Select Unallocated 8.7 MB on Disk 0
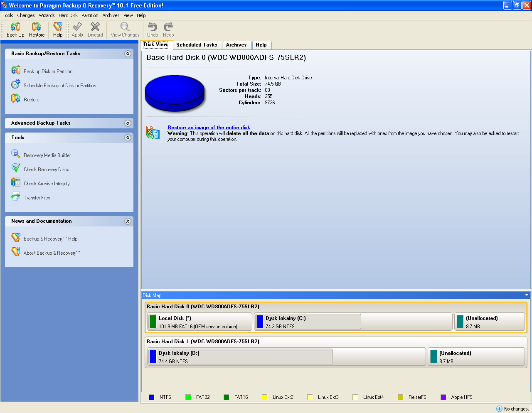Viewport: 532px width, 413px height. [490, 322]
